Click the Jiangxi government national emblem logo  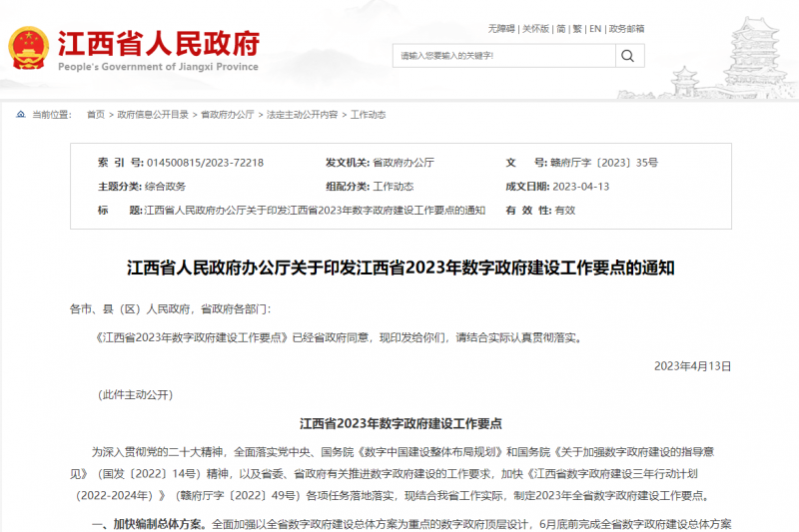pos(29,48)
